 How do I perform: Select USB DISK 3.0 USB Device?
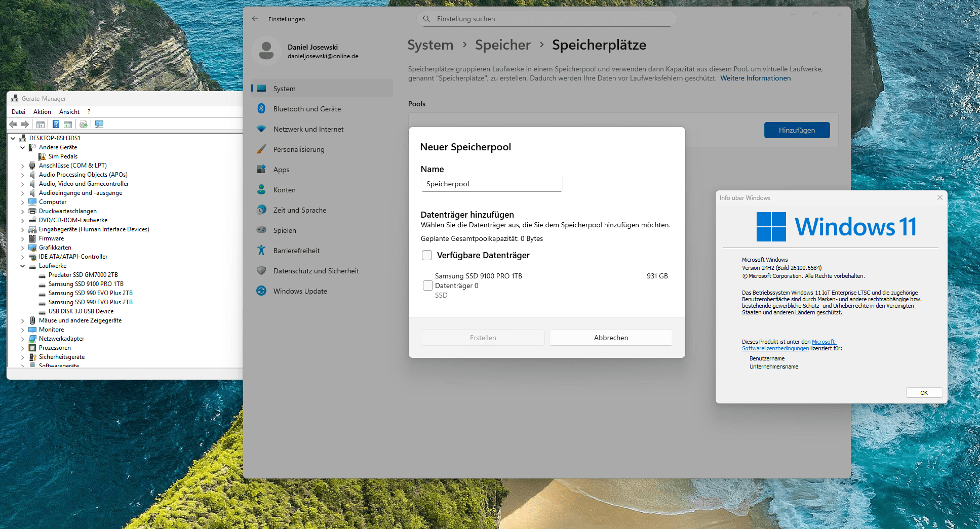pos(81,311)
